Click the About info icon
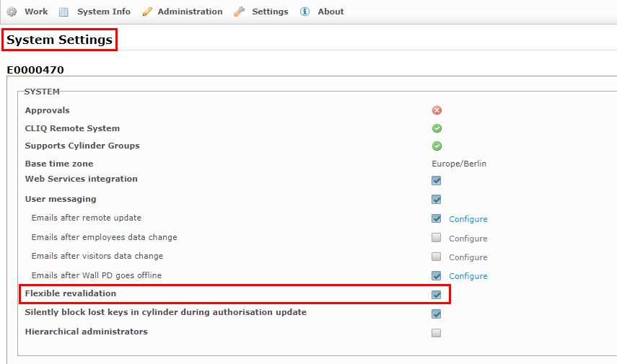The width and height of the screenshot is (617, 364). pyautogui.click(x=305, y=12)
